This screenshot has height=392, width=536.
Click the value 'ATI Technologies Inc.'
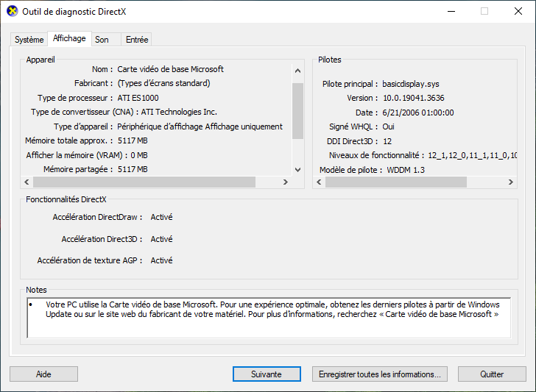click(179, 112)
